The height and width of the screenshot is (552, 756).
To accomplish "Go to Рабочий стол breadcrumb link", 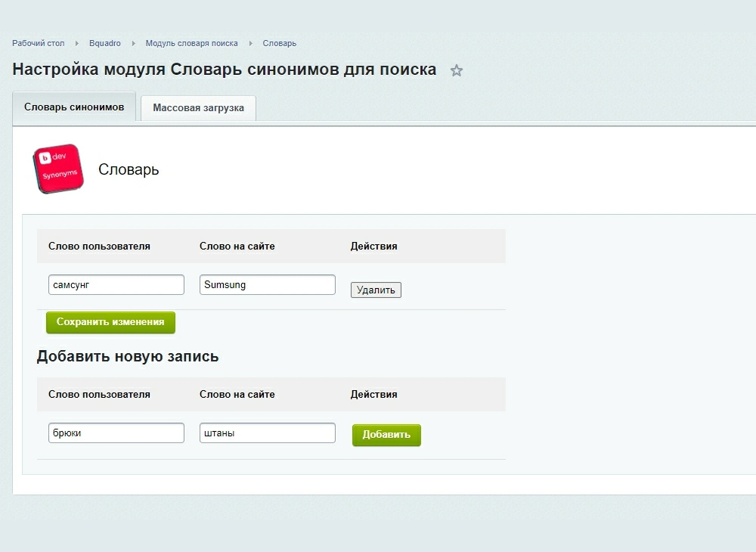I will (x=39, y=44).
